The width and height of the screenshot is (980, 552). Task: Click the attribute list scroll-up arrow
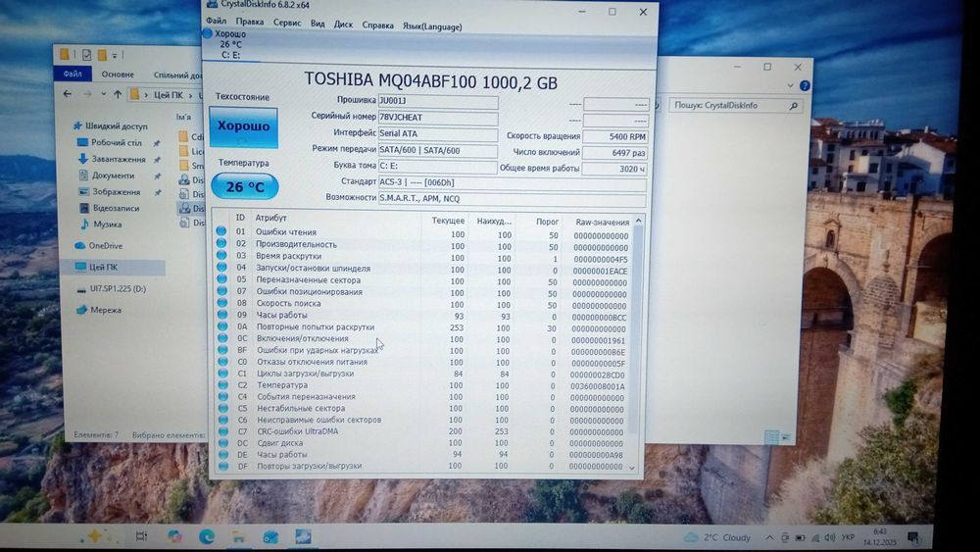638,221
